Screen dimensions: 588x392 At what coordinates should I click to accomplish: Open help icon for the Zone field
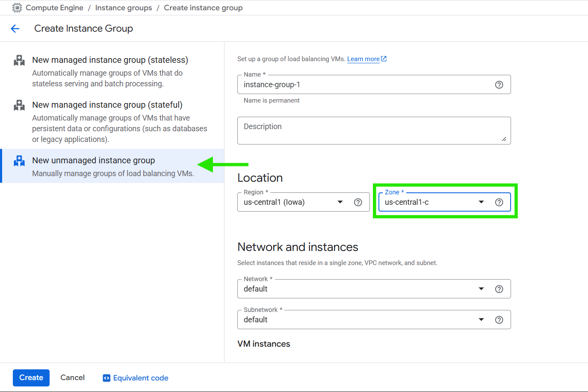[499, 202]
